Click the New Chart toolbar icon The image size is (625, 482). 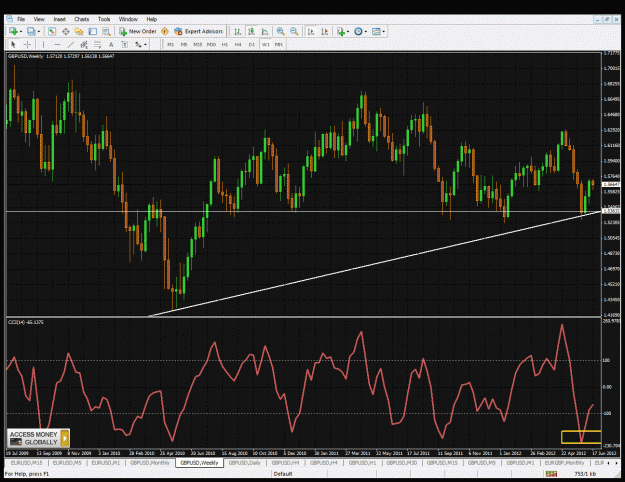tap(13, 31)
